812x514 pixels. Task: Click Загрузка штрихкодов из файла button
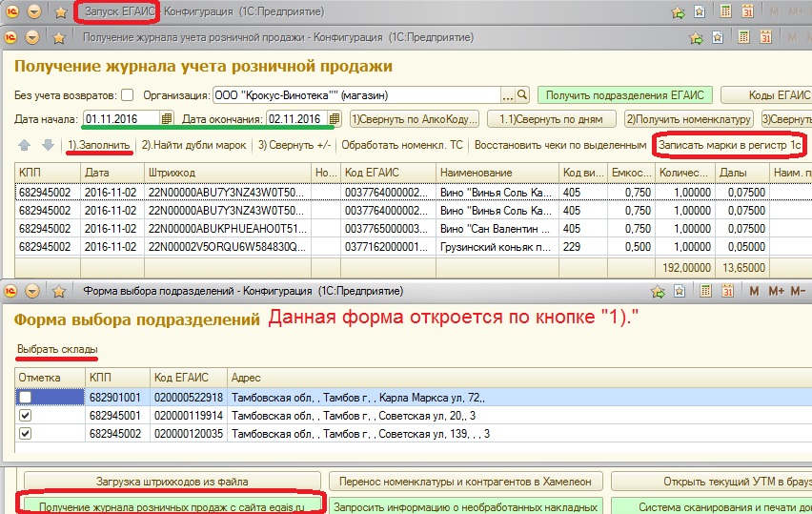coord(172,482)
